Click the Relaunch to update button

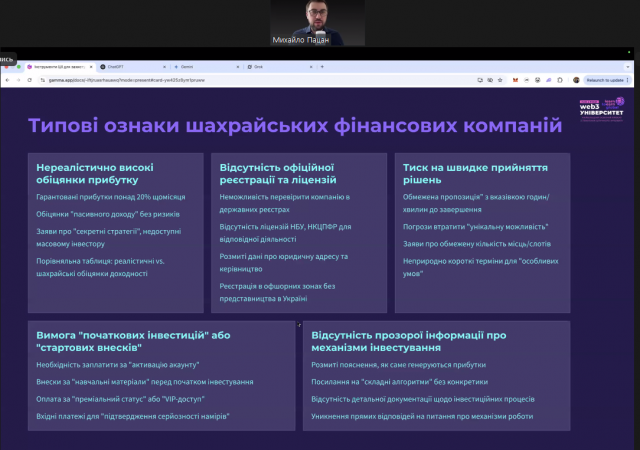tap(605, 80)
